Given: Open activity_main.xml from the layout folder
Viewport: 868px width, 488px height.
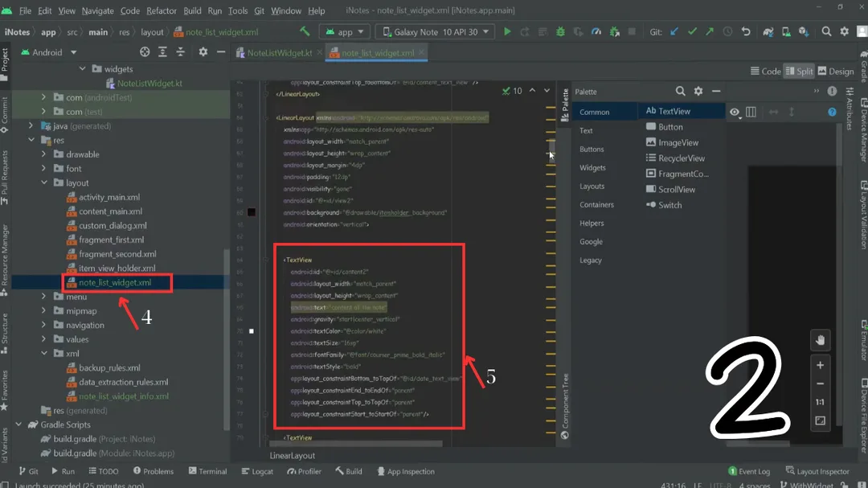Looking at the screenshot, I should click(x=109, y=197).
